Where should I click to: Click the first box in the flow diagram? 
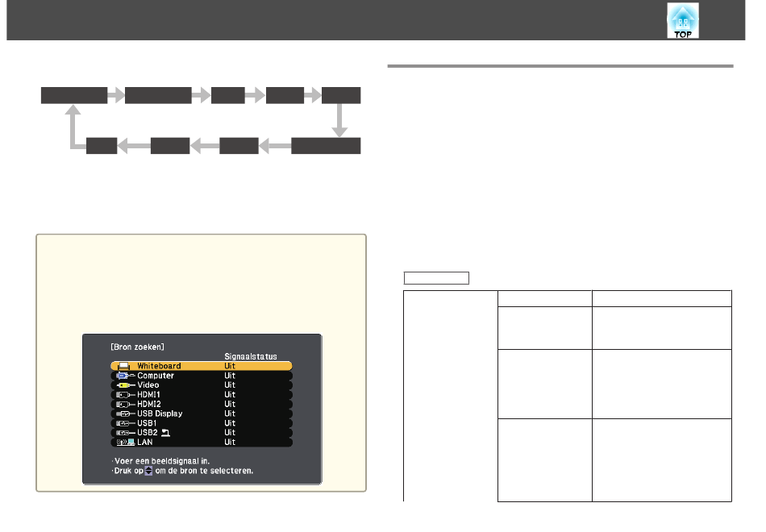74,95
